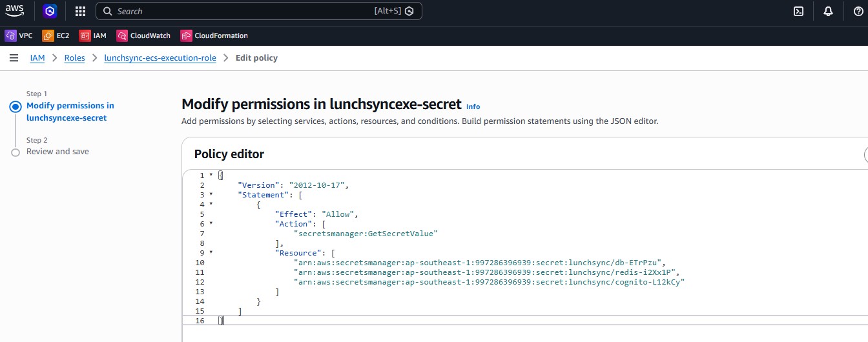This screenshot has width=868, height=342.
Task: Open the notifications bell
Action: pyautogui.click(x=828, y=11)
